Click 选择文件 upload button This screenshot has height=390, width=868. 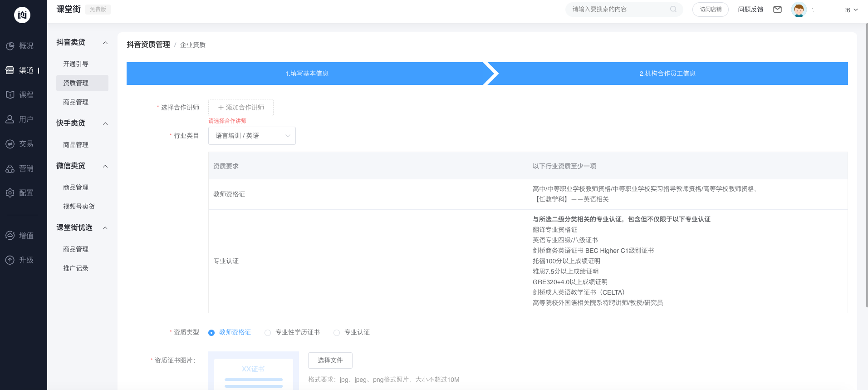330,360
